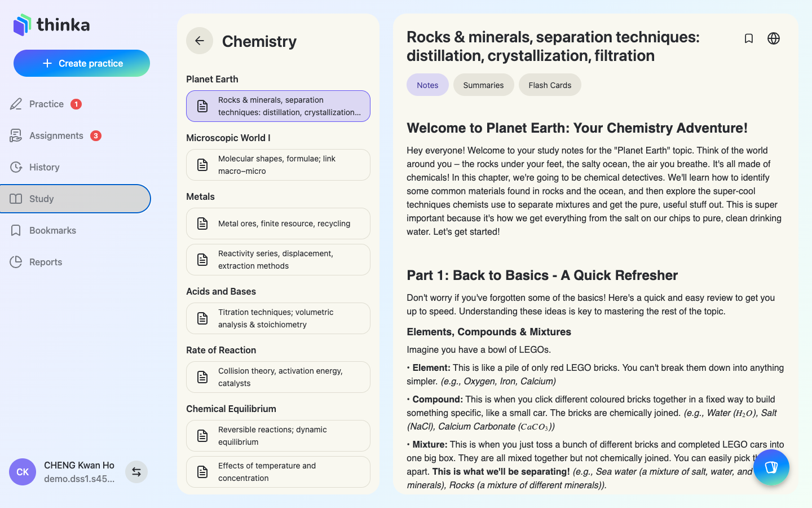Click Elements, Compounds & Mixtures subheading
812x508 pixels.
coord(489,332)
